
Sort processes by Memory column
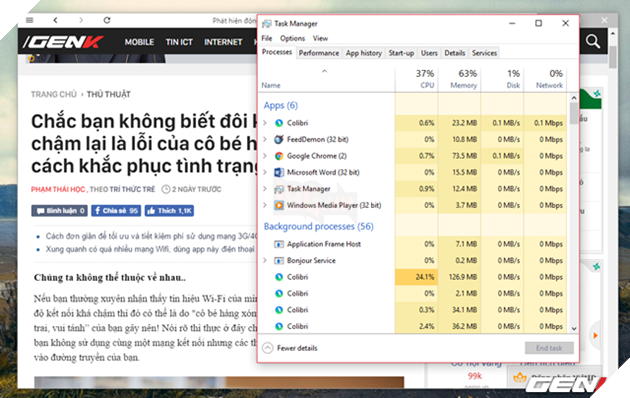coord(460,79)
